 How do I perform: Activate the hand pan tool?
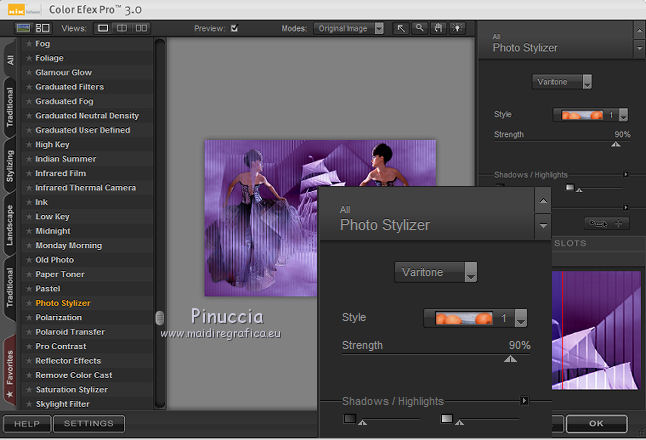(x=437, y=28)
